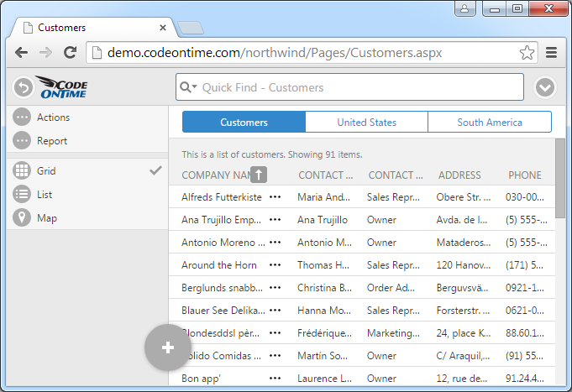This screenshot has width=572, height=392.
Task: Open the Report option in sidebar
Action: [23, 141]
